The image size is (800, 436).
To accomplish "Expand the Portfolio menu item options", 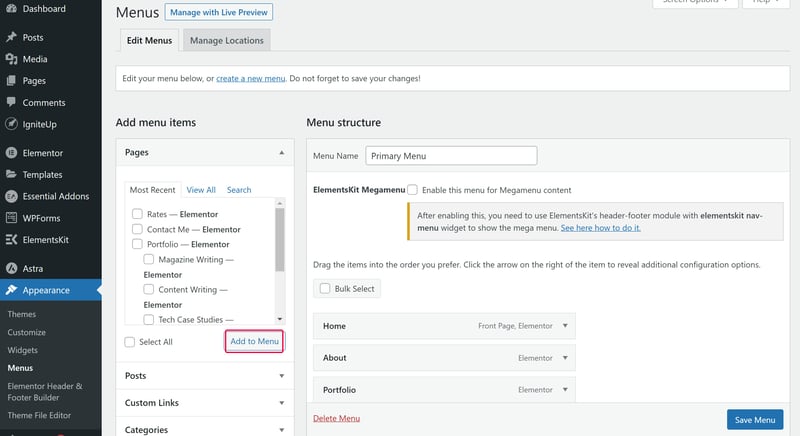I will coord(565,389).
